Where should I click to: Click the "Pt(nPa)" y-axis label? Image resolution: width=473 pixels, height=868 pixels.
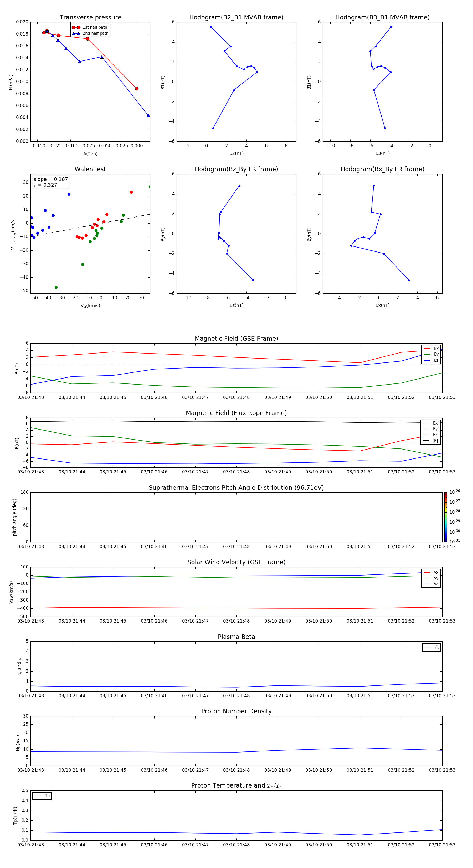pyautogui.click(x=11, y=82)
